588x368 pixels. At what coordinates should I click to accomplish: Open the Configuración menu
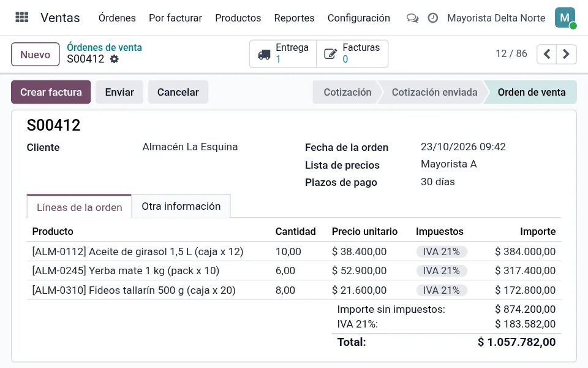[359, 18]
